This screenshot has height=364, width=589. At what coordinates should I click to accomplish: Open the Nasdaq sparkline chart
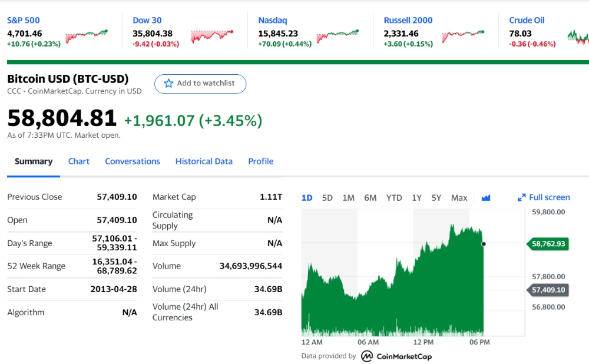(337, 36)
